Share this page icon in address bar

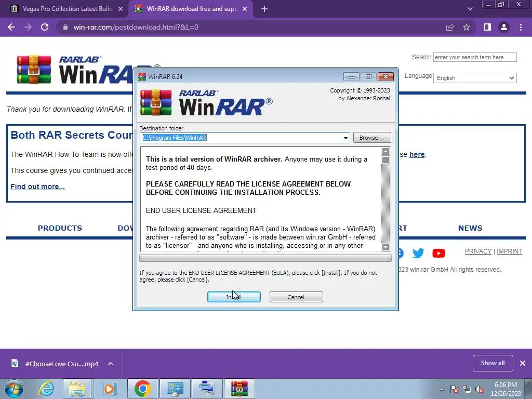click(450, 27)
